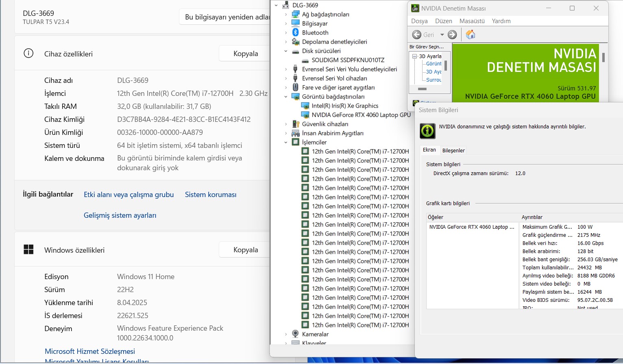This screenshot has width=623, height=364.
Task: Switch to the Bileşenler tab
Action: [453, 150]
